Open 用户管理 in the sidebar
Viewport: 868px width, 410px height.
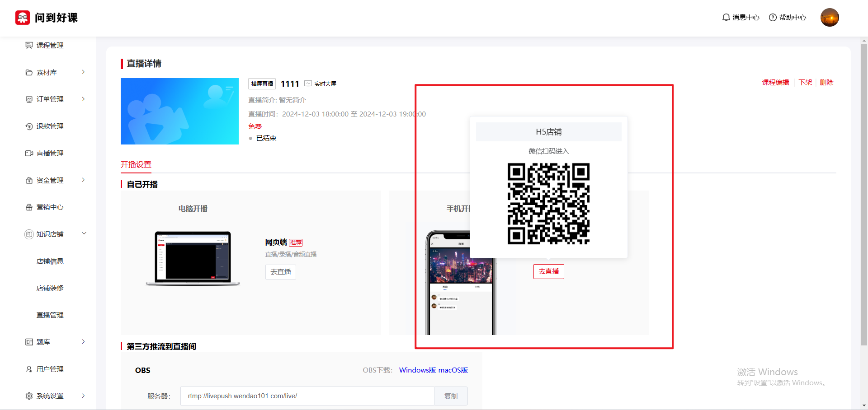click(50, 369)
